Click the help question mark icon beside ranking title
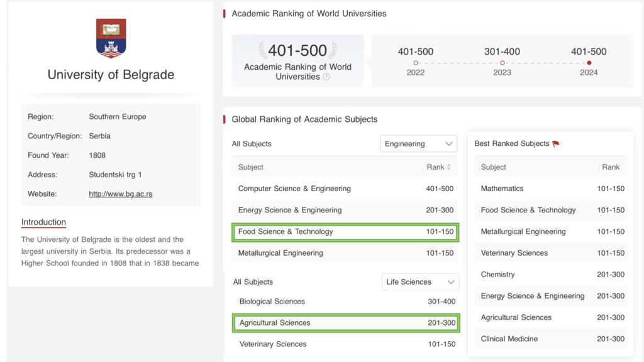The width and height of the screenshot is (644, 362). click(326, 77)
